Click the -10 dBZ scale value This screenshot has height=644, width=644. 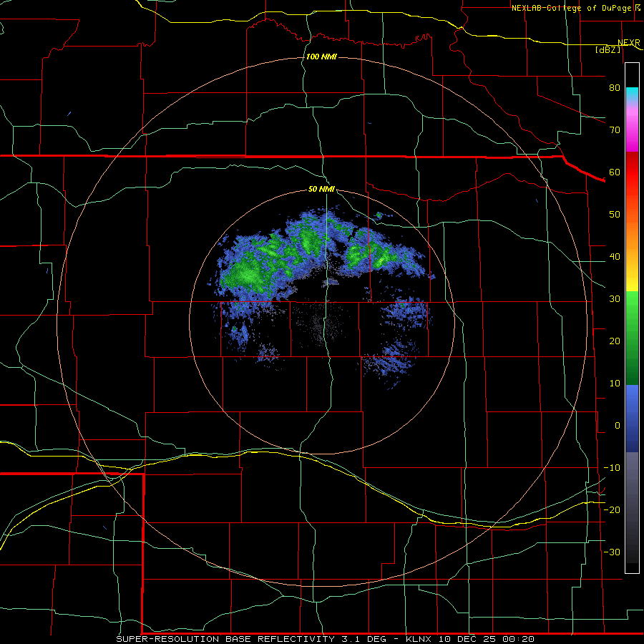[x=612, y=468]
